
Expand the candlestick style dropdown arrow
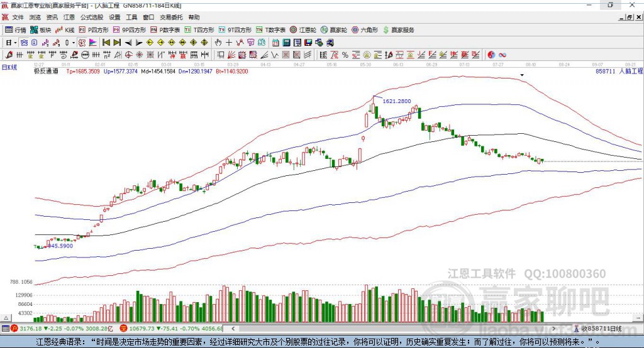(x=74, y=43)
